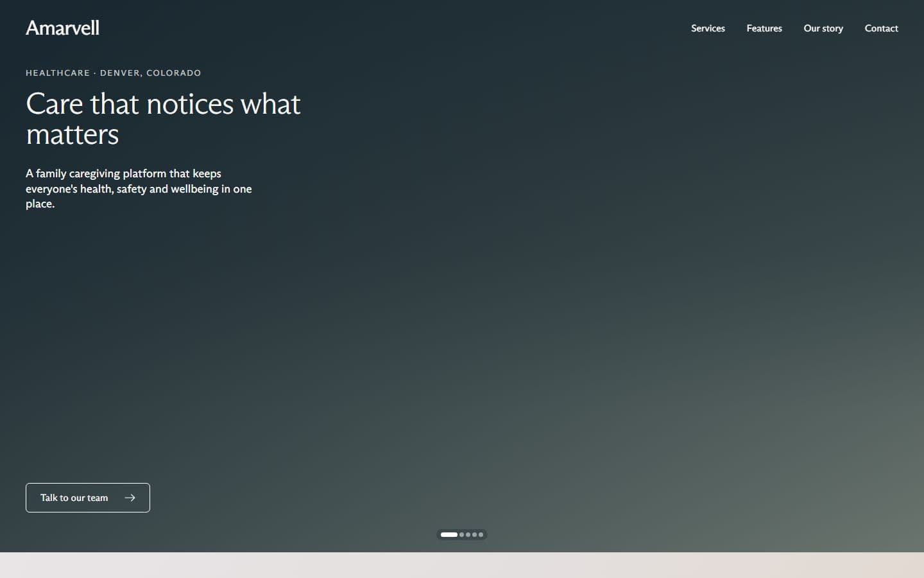924x578 pixels.
Task: Go to Our story page
Action: [x=823, y=28]
